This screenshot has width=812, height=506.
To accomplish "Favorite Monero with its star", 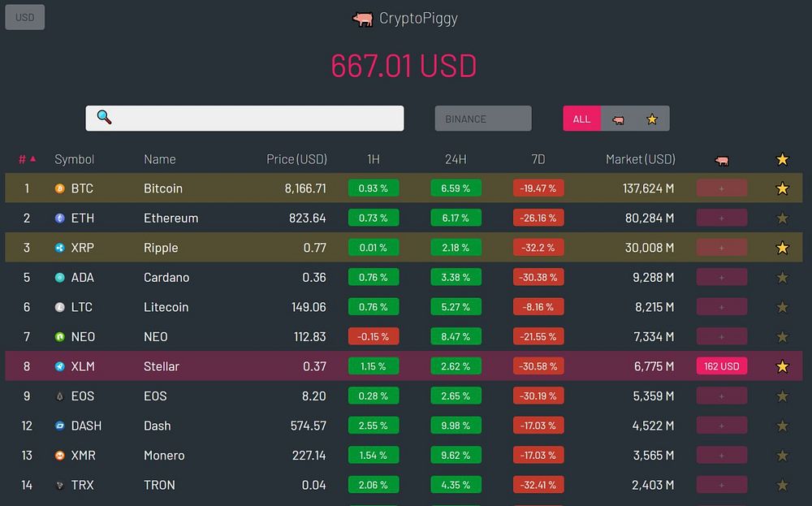I will 783,456.
